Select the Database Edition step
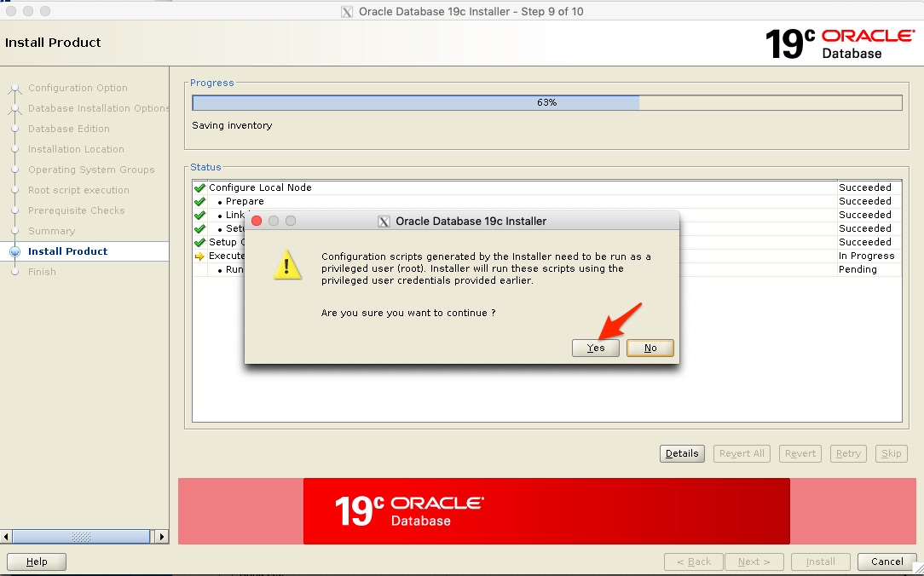924x576 pixels. (69, 129)
